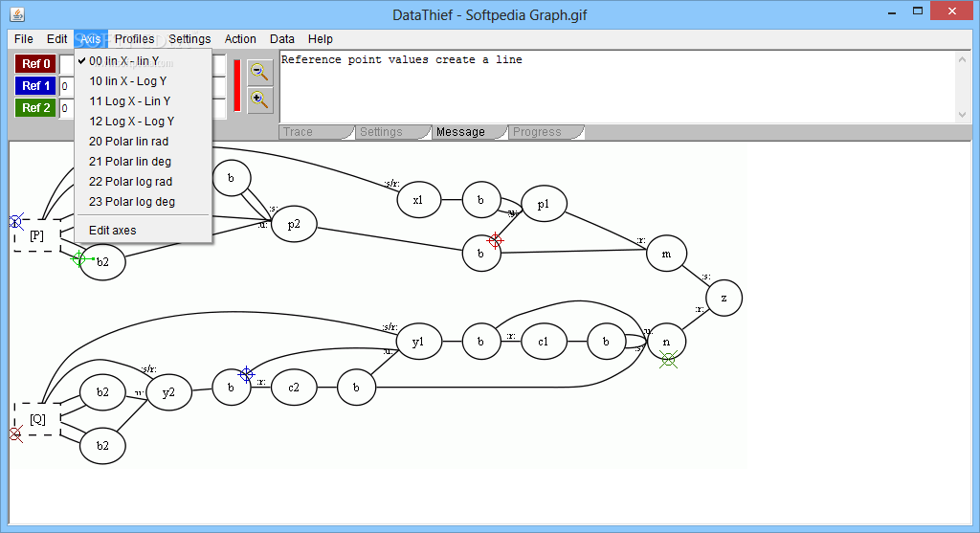Choose 11 Log X - Lin Y axis
The image size is (980, 533).
point(144,100)
